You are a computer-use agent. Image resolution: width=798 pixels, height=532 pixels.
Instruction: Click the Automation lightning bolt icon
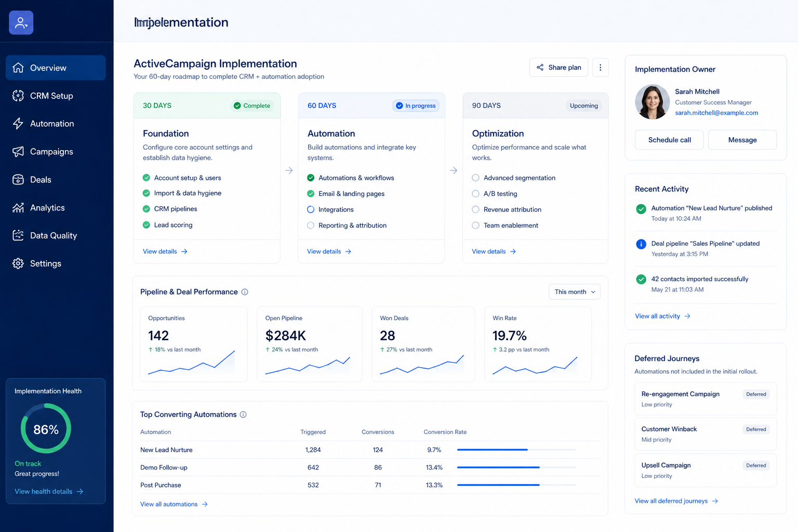18,124
